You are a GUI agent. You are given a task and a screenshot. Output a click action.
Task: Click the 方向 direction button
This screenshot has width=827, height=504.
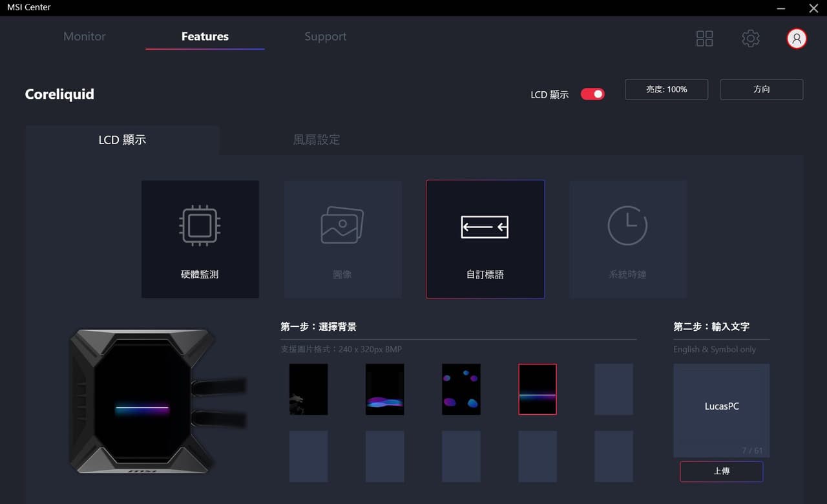(x=762, y=89)
